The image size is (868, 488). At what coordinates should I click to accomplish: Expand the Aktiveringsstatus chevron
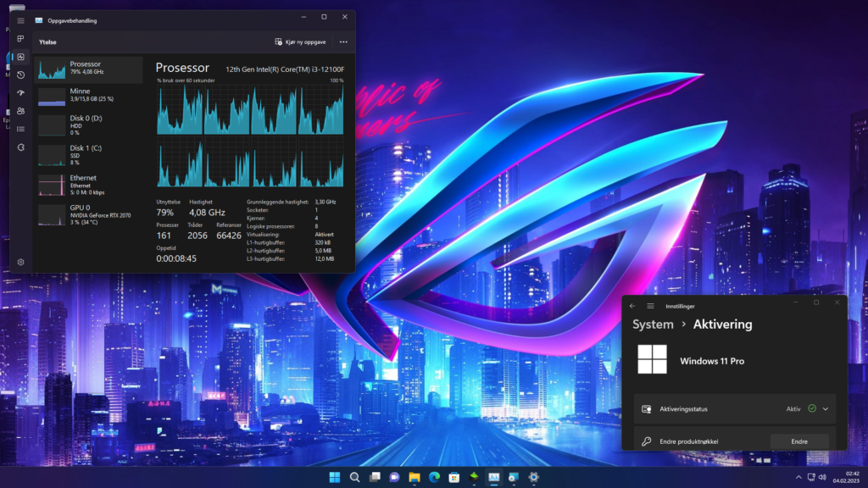[x=826, y=409]
